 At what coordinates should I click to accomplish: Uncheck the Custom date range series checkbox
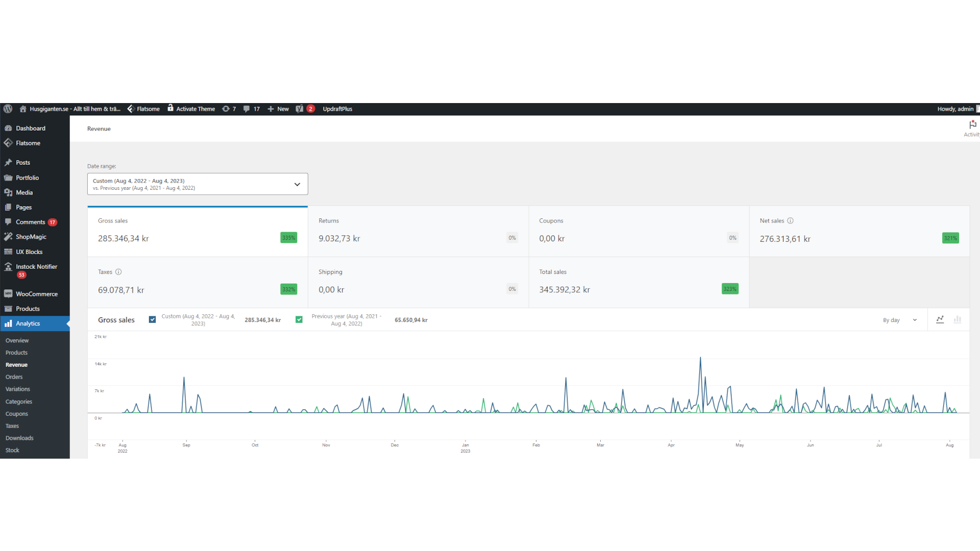(x=152, y=320)
